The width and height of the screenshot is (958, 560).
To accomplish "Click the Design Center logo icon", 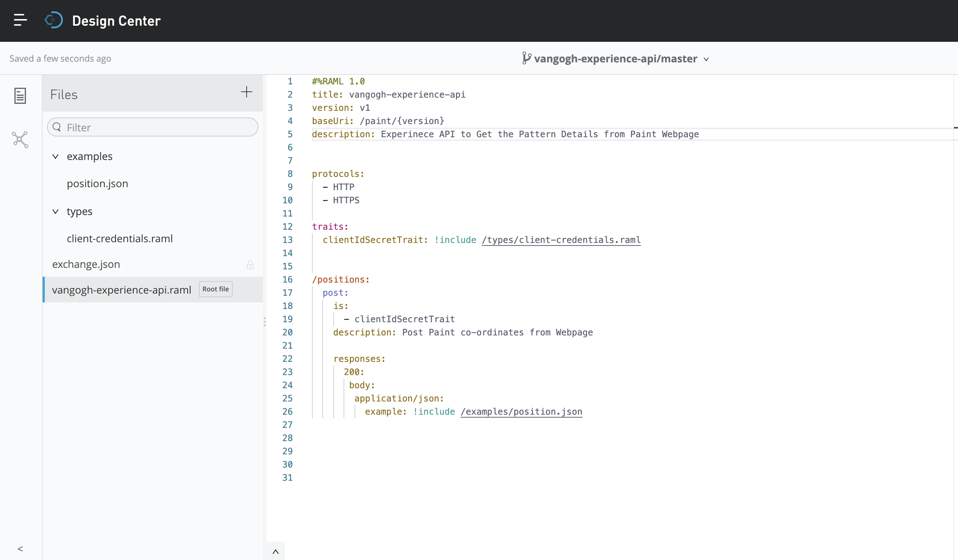I will (x=54, y=20).
